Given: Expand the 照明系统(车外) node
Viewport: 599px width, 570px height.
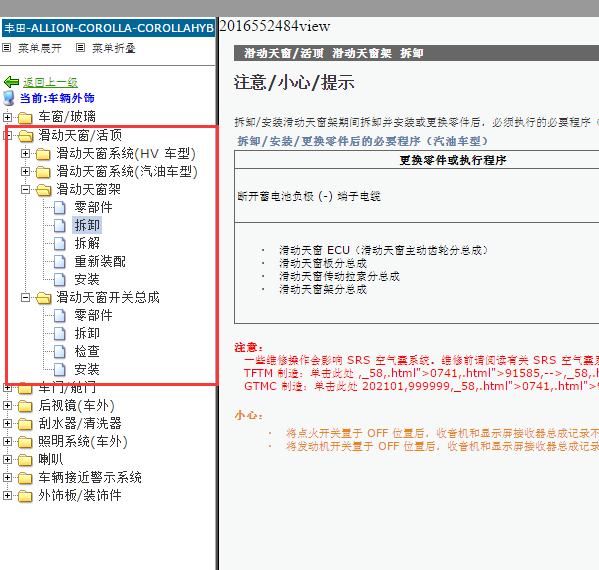Looking at the screenshot, I should coord(7,441).
